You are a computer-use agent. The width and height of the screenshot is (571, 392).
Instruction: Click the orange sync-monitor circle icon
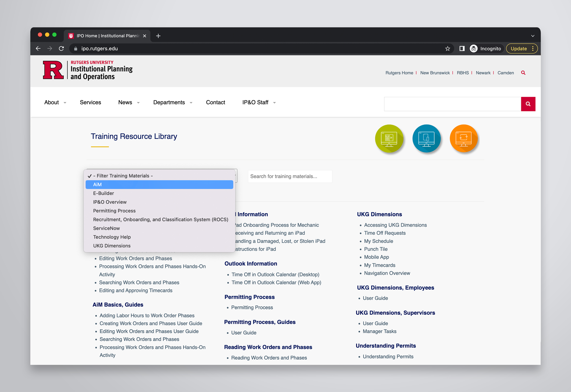click(x=464, y=138)
